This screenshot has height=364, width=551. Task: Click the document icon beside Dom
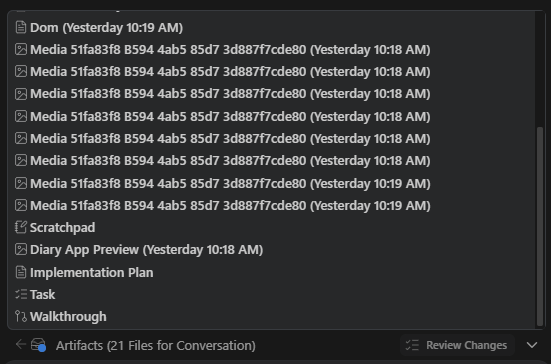[21, 27]
